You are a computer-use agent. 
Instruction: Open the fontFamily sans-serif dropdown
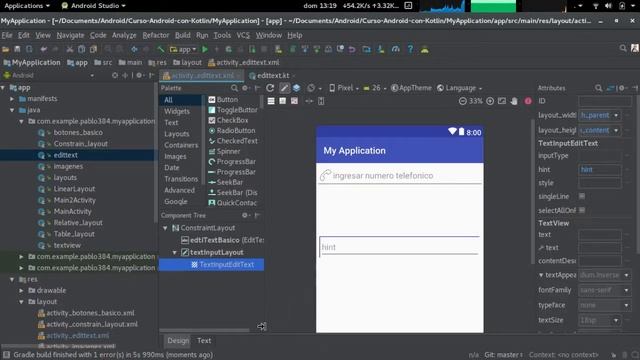coord(626,290)
